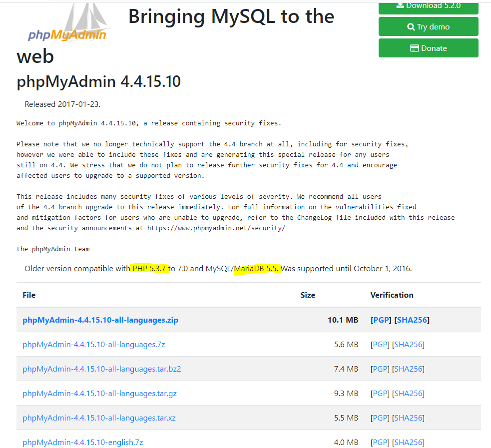Download phpMyAdmin-4.4.15.10-all-languages.tar.bz2
Viewport: 491px width, 448px height.
pyautogui.click(x=102, y=369)
